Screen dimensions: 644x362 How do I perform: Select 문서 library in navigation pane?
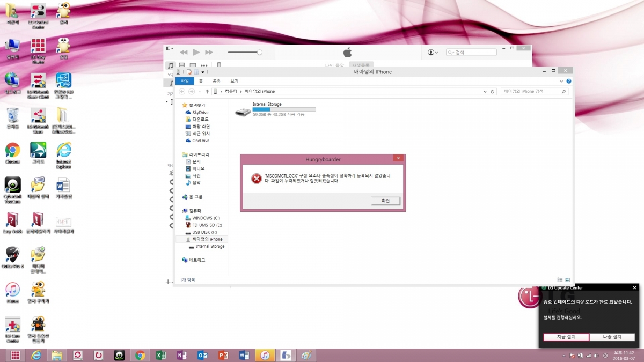[193, 161]
